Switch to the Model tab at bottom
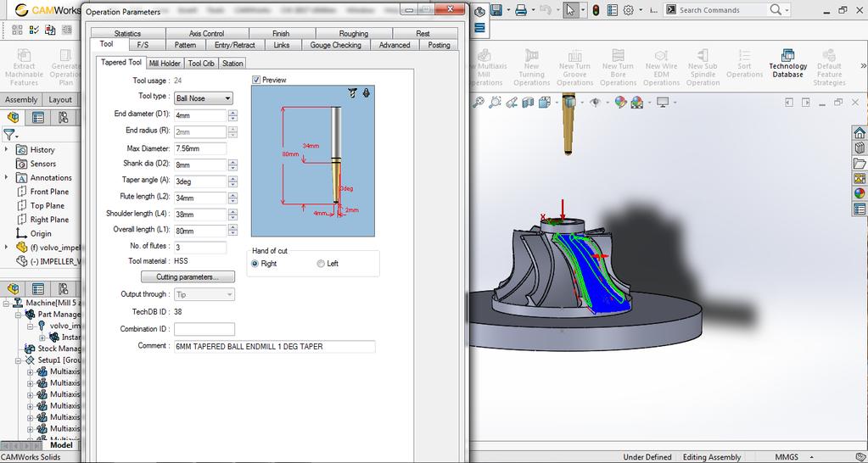This screenshot has width=868, height=463. [x=61, y=444]
